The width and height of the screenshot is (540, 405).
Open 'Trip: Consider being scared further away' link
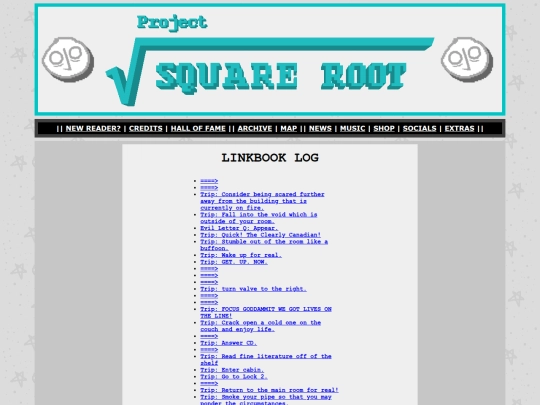click(262, 201)
